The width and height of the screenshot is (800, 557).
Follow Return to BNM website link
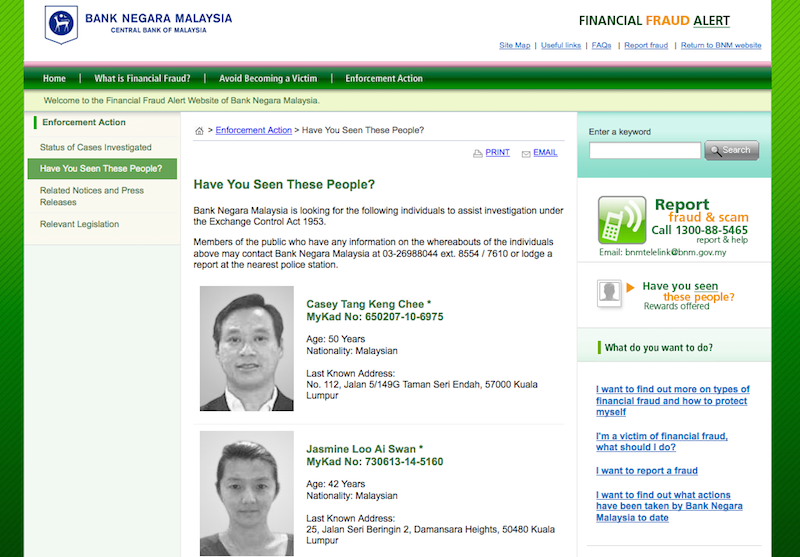pyautogui.click(x=721, y=45)
